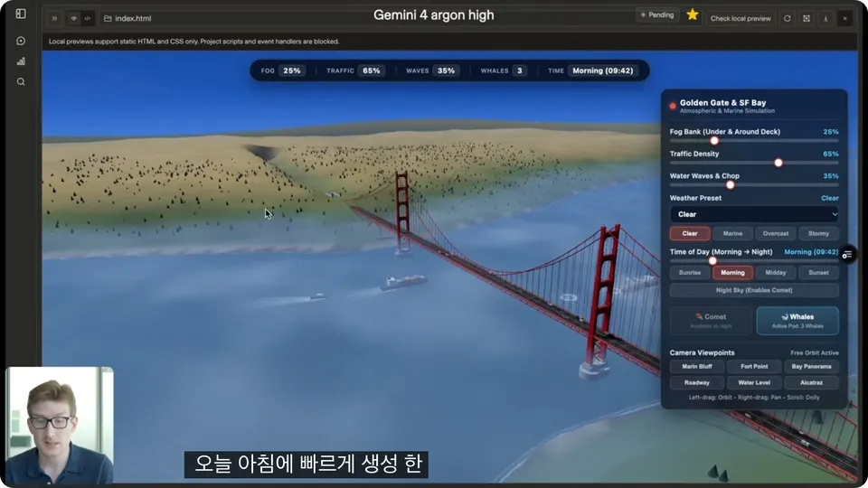
Task: Click Fog Bank slider handle
Action: point(714,141)
